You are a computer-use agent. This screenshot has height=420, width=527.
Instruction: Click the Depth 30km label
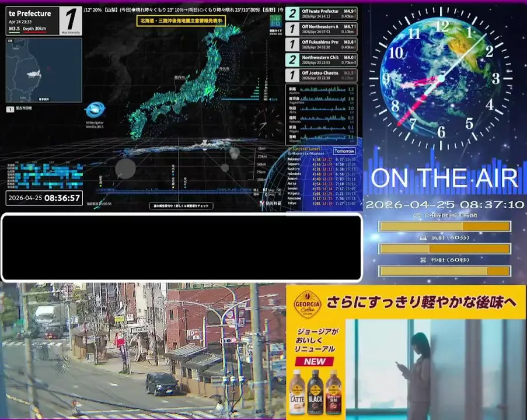tap(34, 29)
